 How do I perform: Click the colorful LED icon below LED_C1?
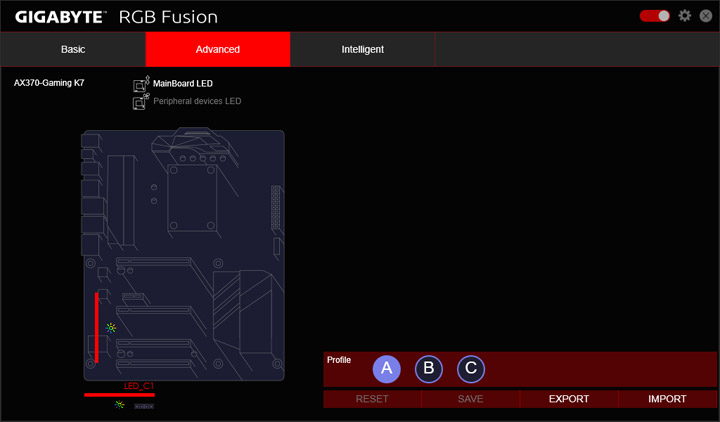point(119,405)
